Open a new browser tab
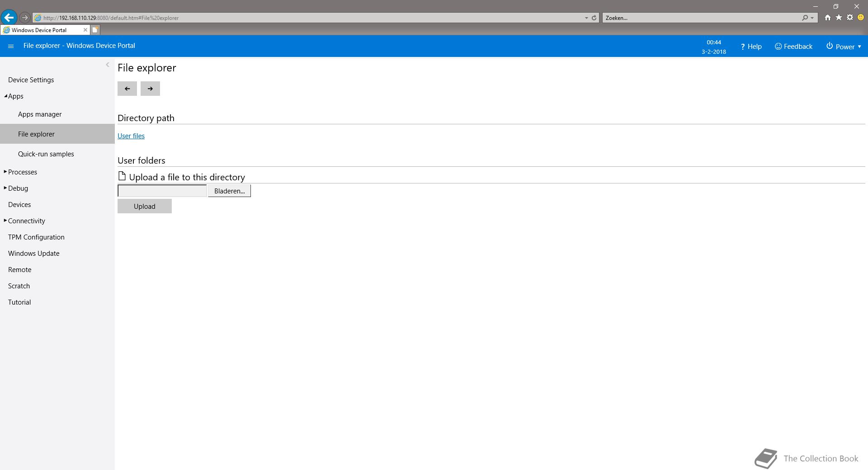Screen dimensions: 868x470 coord(95,30)
